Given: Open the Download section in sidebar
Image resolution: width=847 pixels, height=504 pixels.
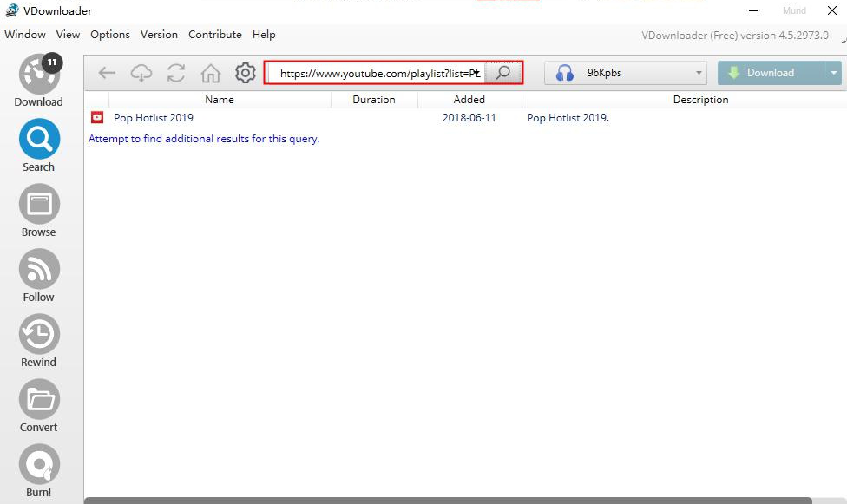Looking at the screenshot, I should (x=39, y=81).
